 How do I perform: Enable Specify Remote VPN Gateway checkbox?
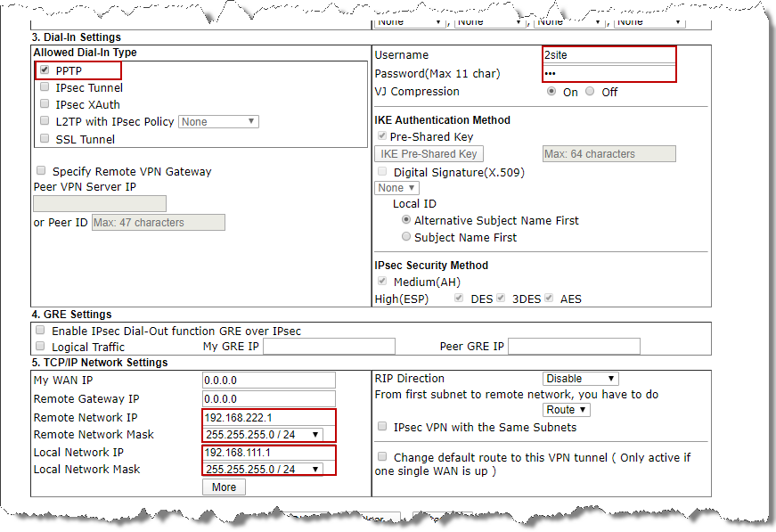tap(41, 171)
